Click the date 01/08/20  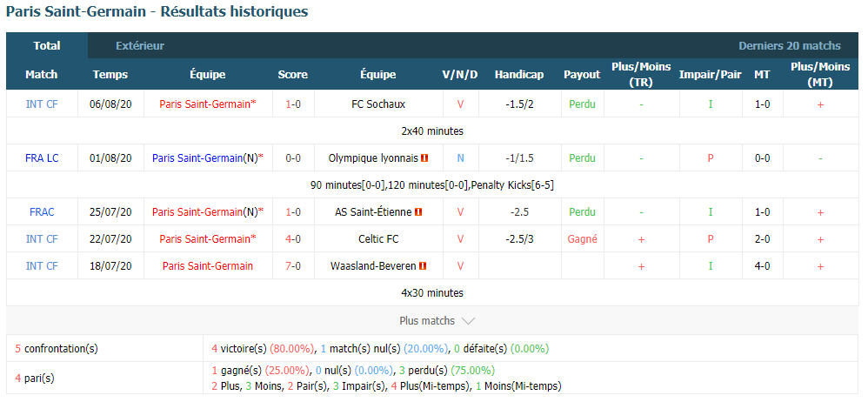point(110,158)
